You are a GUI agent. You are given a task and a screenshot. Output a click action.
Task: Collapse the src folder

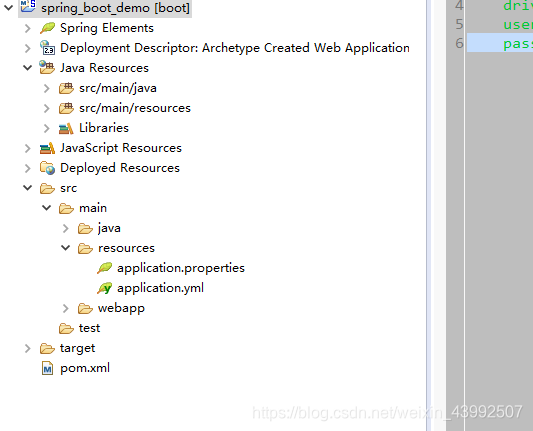click(x=28, y=188)
